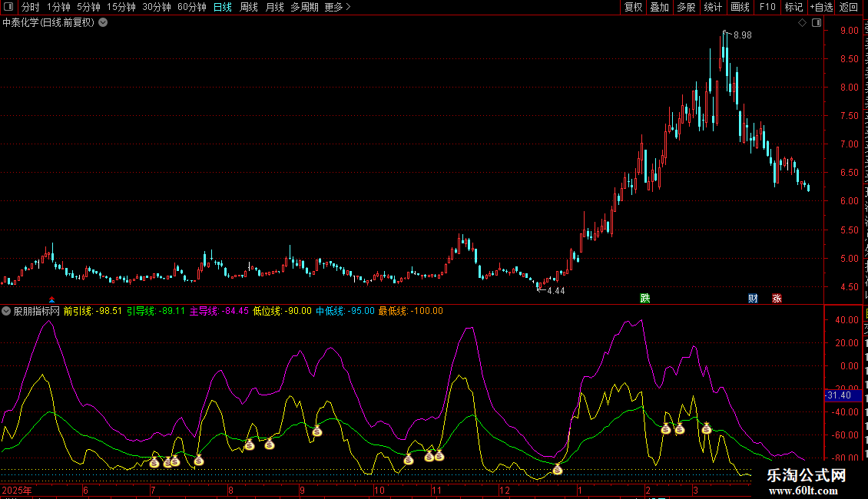Screen dimensions: 868x499
Task: Click money bag signal just after month 8
Action: [x=249, y=444]
